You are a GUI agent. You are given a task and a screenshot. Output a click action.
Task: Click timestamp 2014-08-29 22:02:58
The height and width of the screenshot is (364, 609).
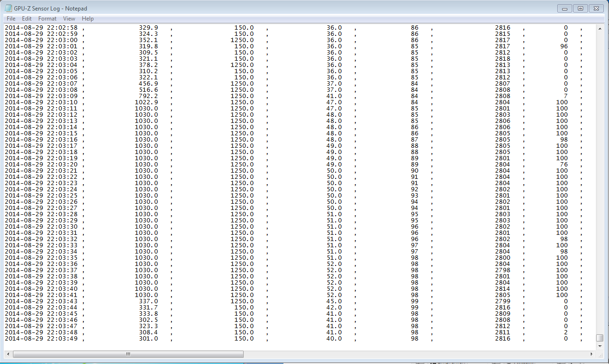point(41,28)
